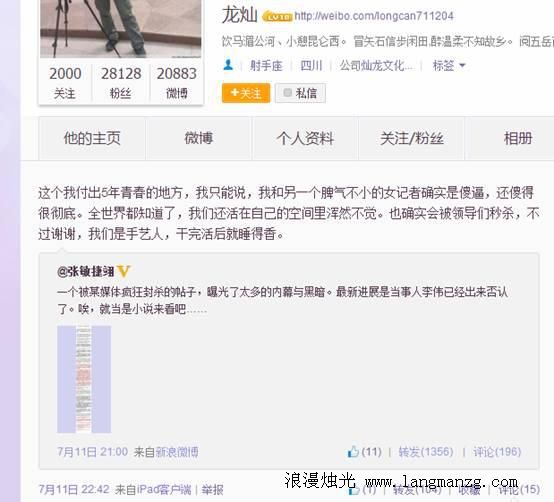Open the long-image thumbnail in the repost

(x=84, y=379)
